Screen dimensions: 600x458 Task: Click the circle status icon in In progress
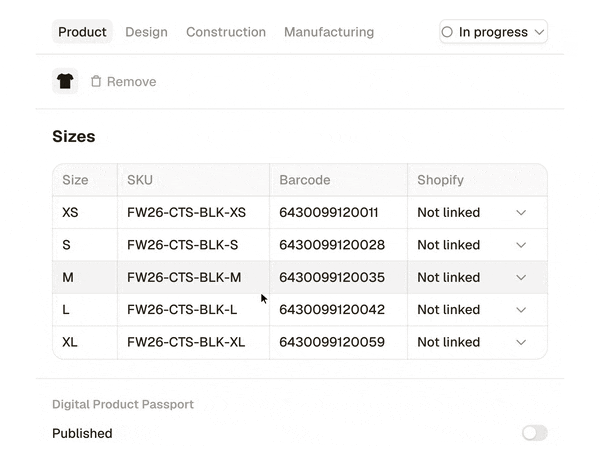[x=447, y=32]
